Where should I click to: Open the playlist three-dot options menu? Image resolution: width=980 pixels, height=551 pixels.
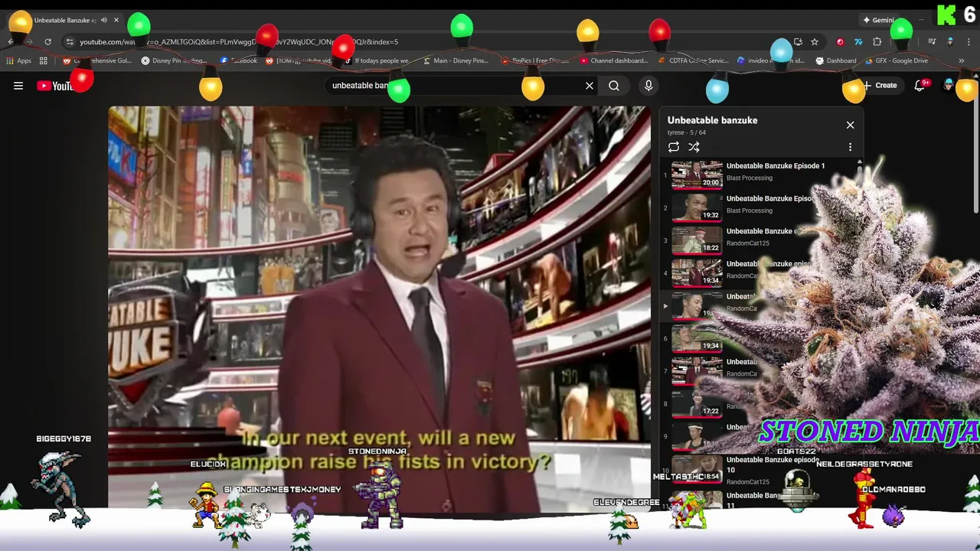[850, 147]
